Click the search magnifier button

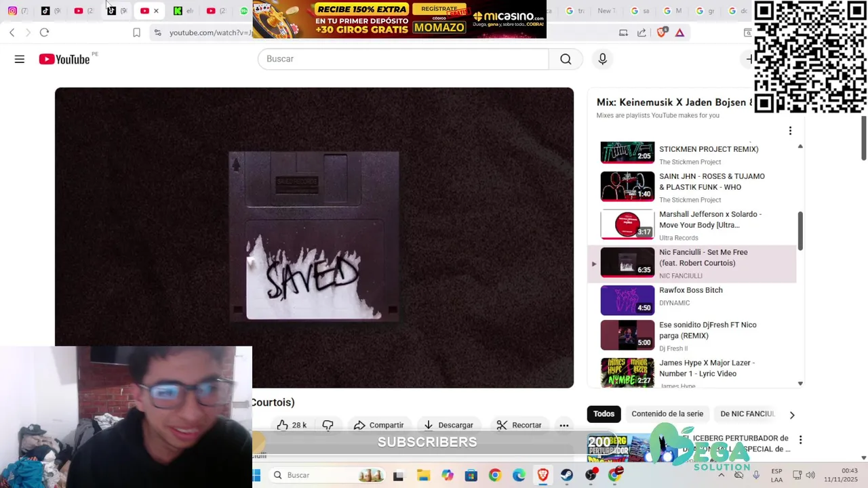(x=566, y=59)
